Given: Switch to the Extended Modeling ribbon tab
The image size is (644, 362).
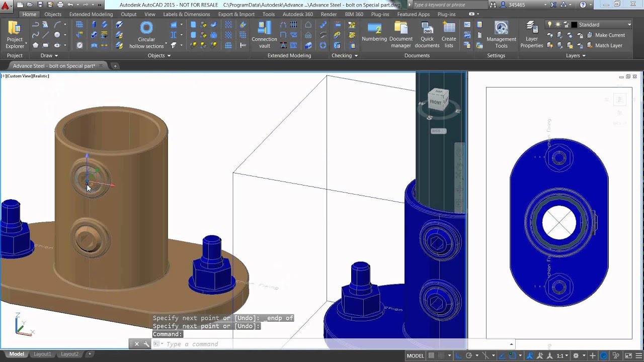Looking at the screenshot, I should tap(91, 14).
